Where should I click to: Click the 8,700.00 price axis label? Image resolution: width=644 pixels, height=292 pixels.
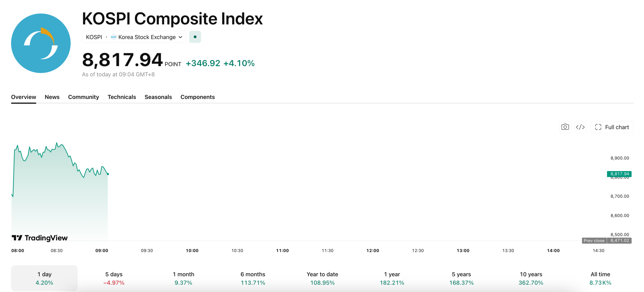pyautogui.click(x=620, y=196)
